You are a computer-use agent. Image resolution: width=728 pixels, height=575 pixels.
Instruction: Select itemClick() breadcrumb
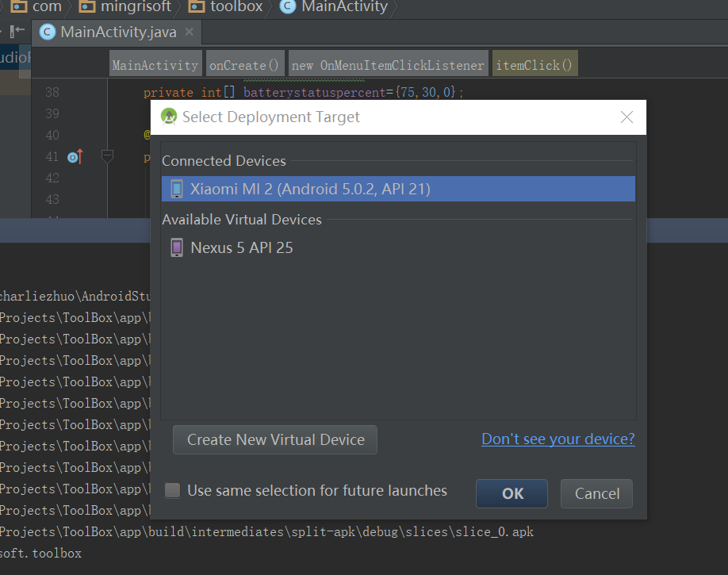535,65
